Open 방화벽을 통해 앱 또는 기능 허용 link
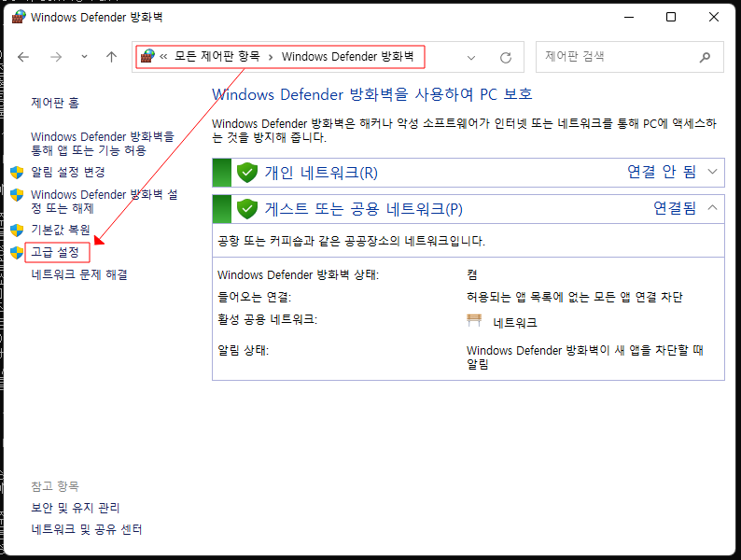This screenshot has width=741, height=560. tap(103, 144)
